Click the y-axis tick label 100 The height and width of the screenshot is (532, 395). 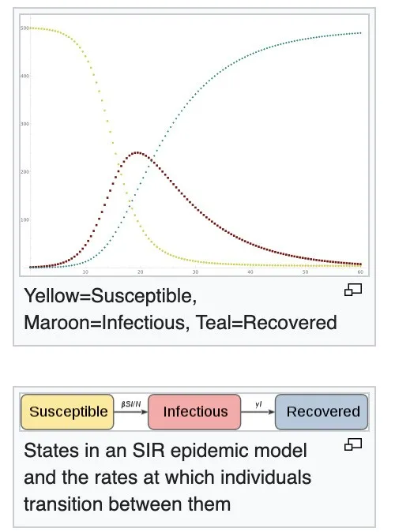tap(24, 220)
